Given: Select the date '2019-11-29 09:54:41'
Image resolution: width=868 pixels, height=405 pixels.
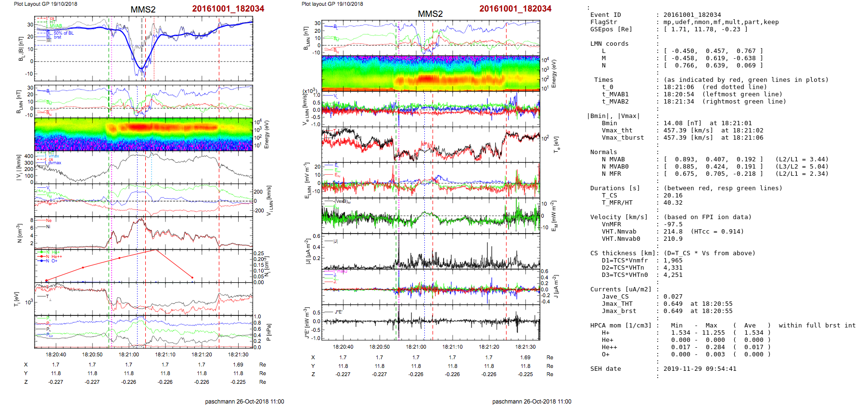Looking at the screenshot, I should (700, 369).
